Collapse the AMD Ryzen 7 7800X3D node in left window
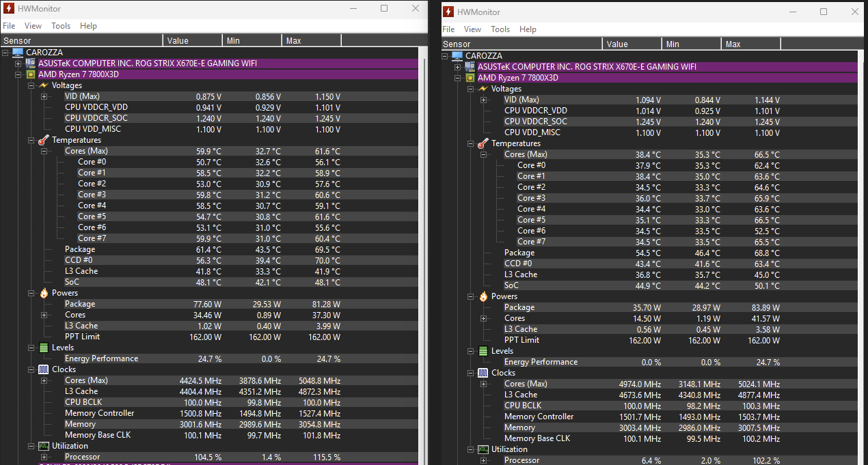 [18, 74]
